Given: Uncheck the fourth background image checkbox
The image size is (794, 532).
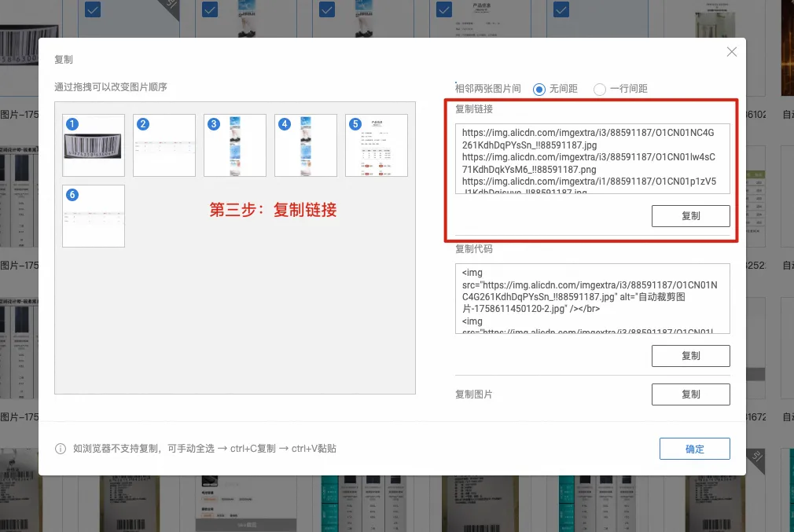Looking at the screenshot, I should [x=444, y=9].
